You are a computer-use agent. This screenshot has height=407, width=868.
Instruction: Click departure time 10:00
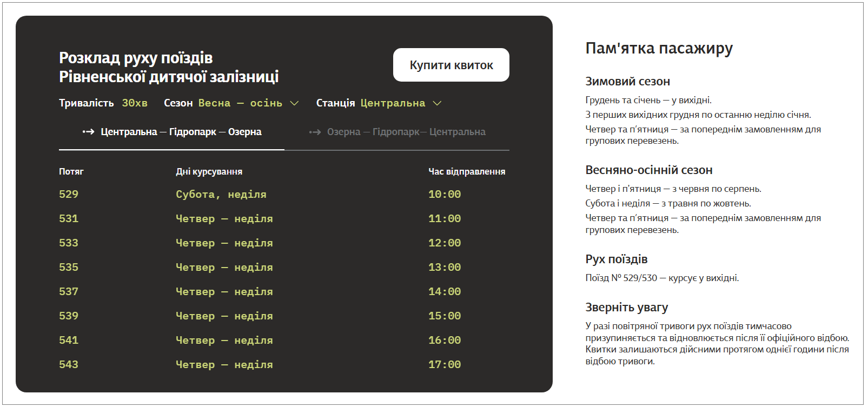445,195
